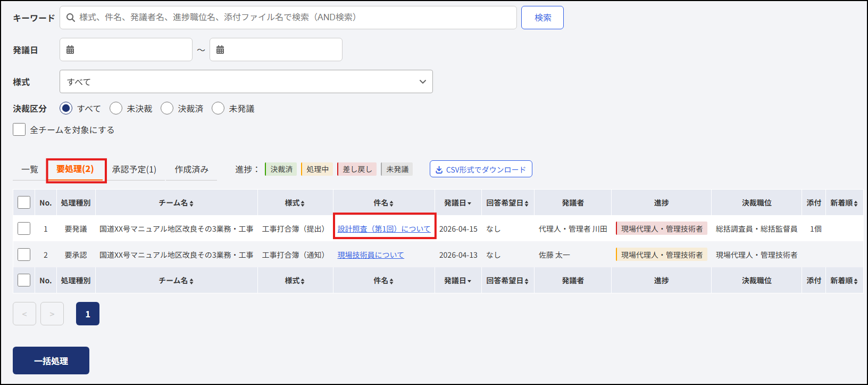Viewport: 868px width, 385px height.
Task: Open the end date calendar icon
Action: point(220,50)
